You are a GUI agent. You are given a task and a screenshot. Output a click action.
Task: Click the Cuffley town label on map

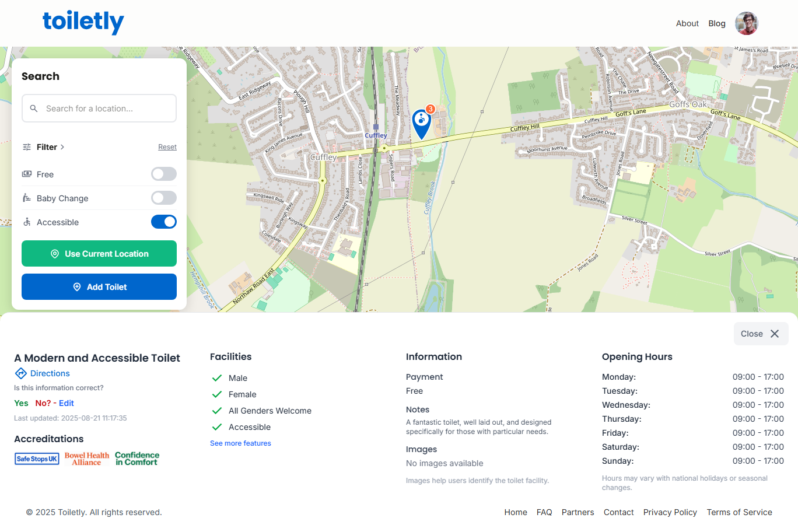(324, 157)
